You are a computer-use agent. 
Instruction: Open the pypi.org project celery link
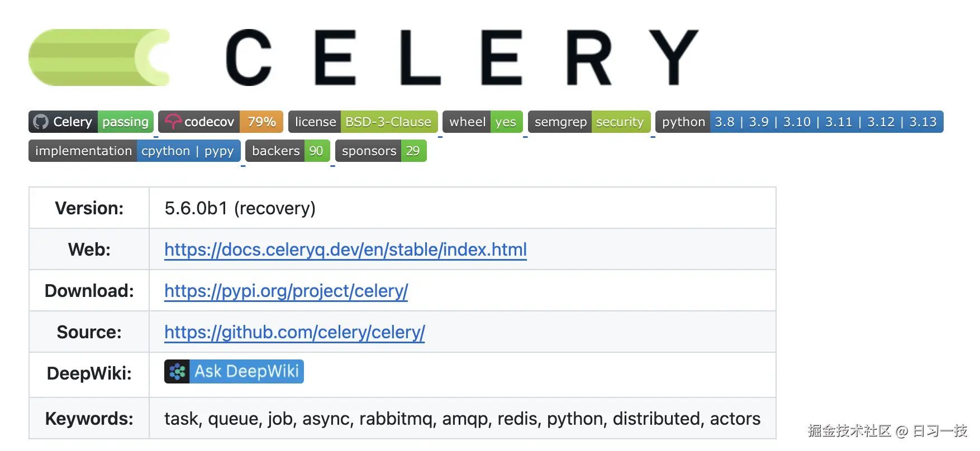(286, 291)
